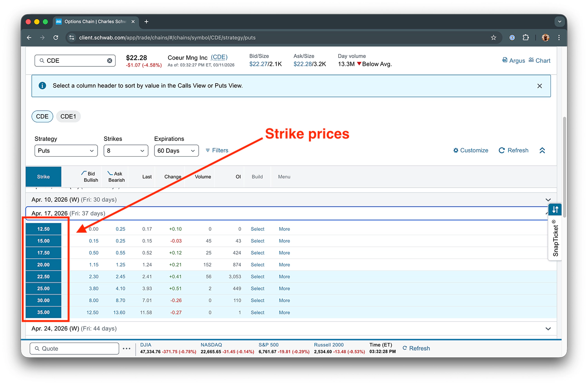Click the 3.80 bid on the 25.00 strike
The width and height of the screenshot is (588, 385).
tap(94, 288)
